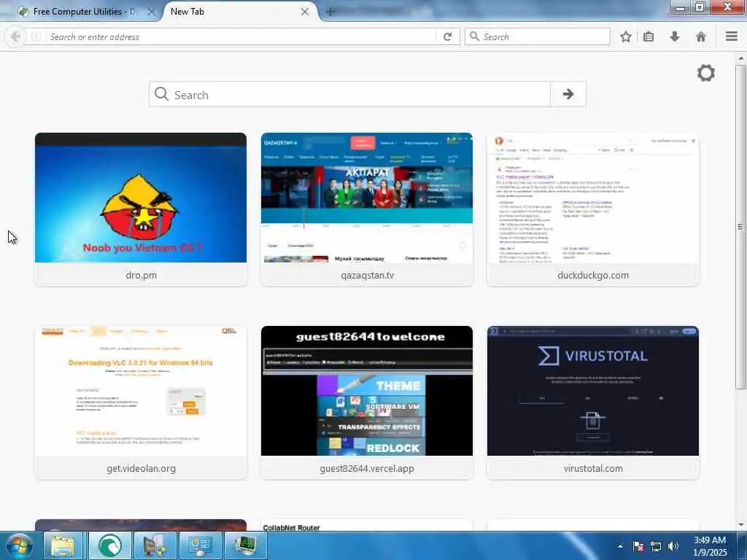Viewport: 747px width, 560px height.
Task: Click the qazaqstan.tv tile label
Action: click(x=368, y=275)
